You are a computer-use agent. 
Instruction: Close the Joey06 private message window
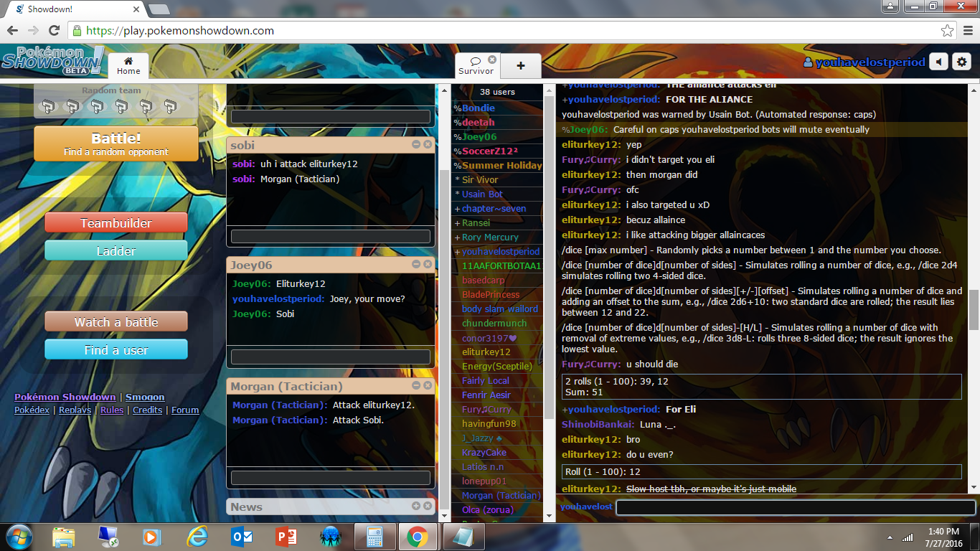click(428, 265)
